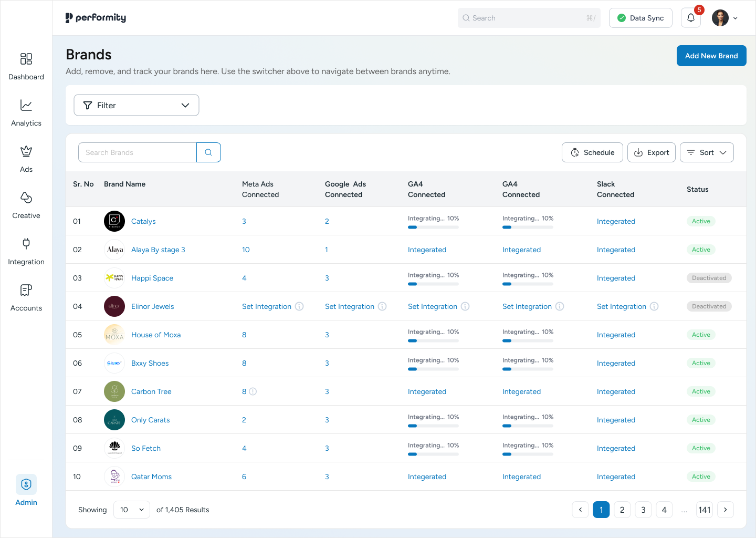Viewport: 756px width, 538px height.
Task: Expand the Filter dropdown
Action: click(136, 105)
